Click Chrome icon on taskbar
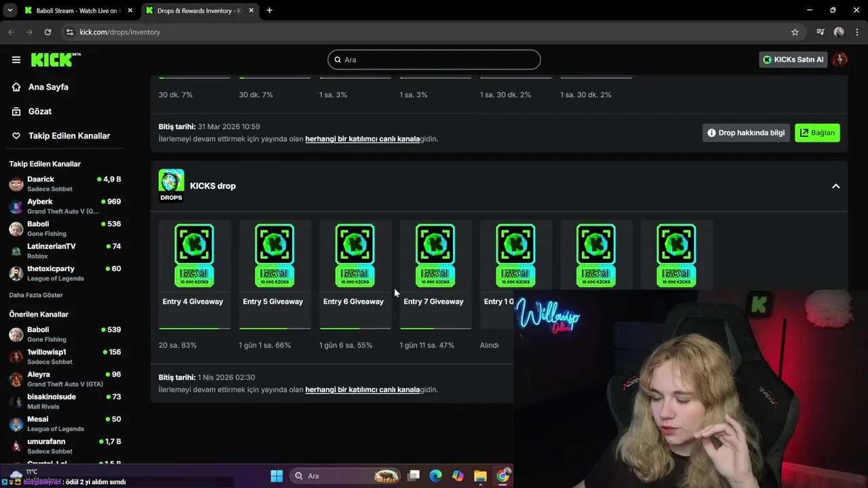The image size is (868, 488). coord(502,476)
